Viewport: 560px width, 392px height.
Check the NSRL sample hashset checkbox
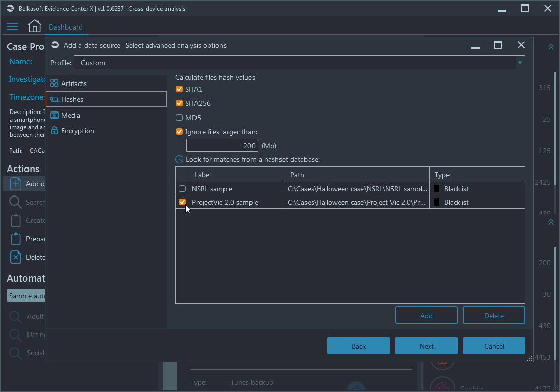pyautogui.click(x=182, y=189)
